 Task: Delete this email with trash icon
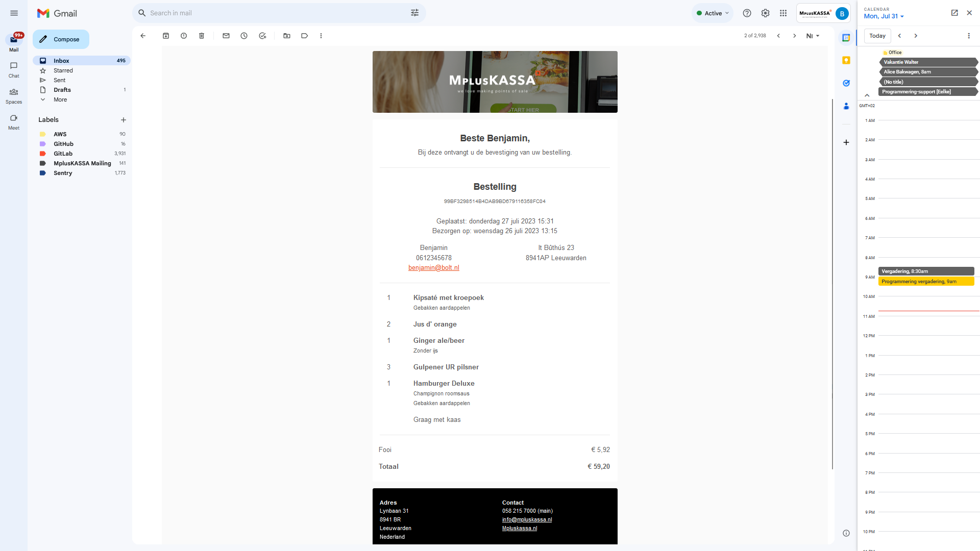(202, 36)
